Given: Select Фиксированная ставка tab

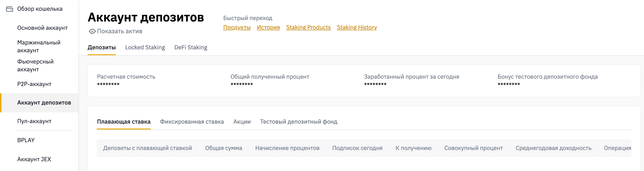Looking at the screenshot, I should point(192,122).
